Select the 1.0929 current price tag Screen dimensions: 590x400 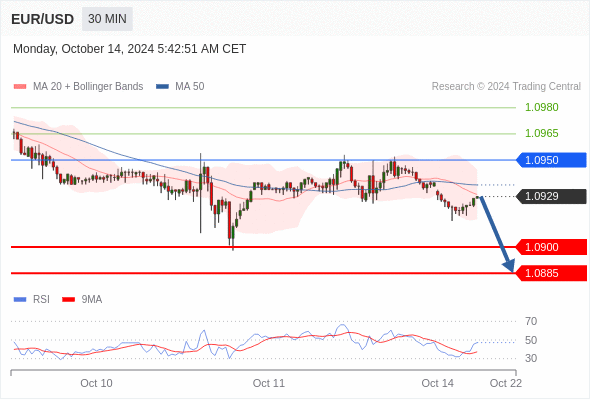[551, 196]
